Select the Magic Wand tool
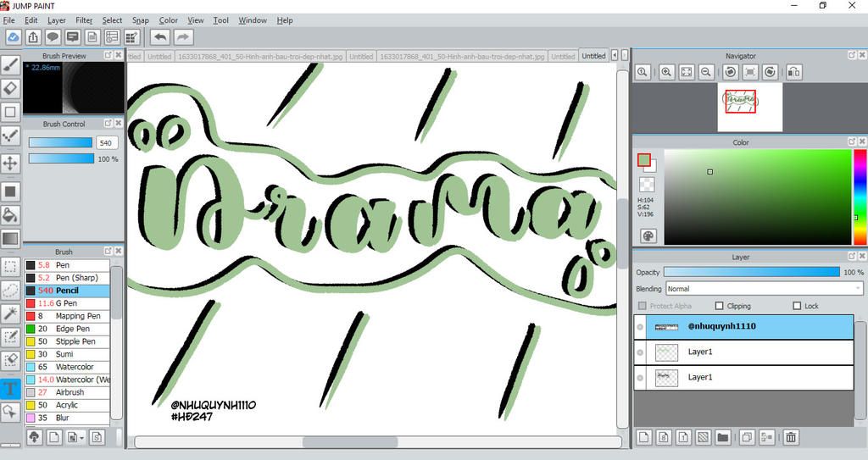Image resolution: width=868 pixels, height=460 pixels. point(10,313)
